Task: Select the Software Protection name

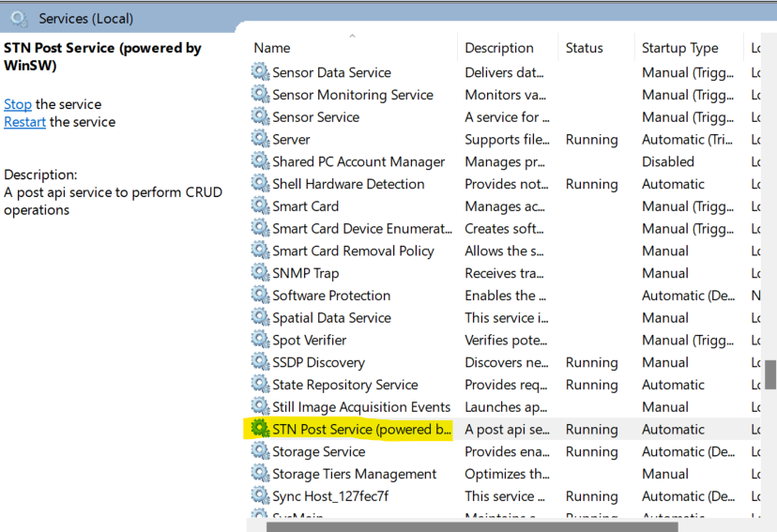Action: [x=331, y=296]
